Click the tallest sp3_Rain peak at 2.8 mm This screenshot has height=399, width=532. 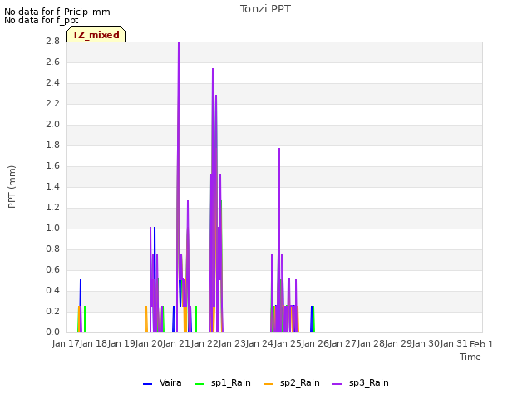(x=179, y=43)
